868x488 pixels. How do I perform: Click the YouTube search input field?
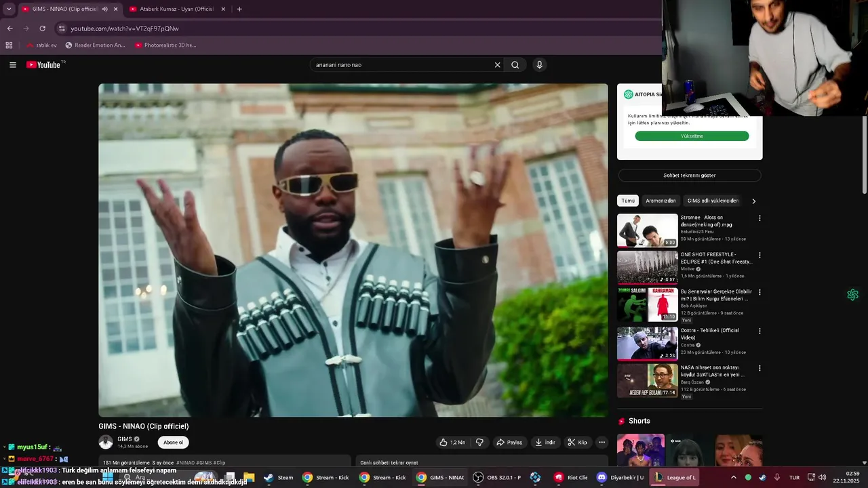coord(403,65)
